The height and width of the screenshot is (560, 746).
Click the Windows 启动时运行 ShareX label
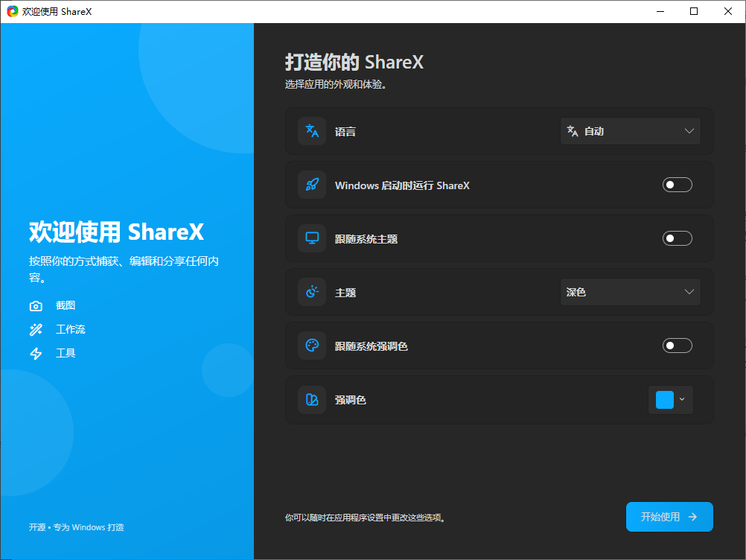tap(403, 185)
